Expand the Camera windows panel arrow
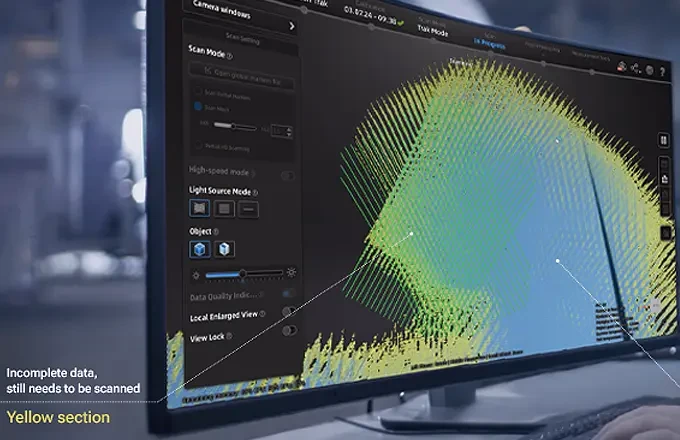Image resolution: width=680 pixels, height=440 pixels. click(292, 26)
